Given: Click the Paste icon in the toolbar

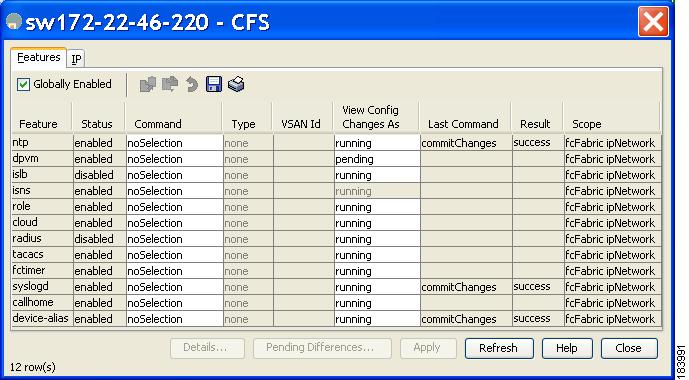Looking at the screenshot, I should (x=170, y=84).
